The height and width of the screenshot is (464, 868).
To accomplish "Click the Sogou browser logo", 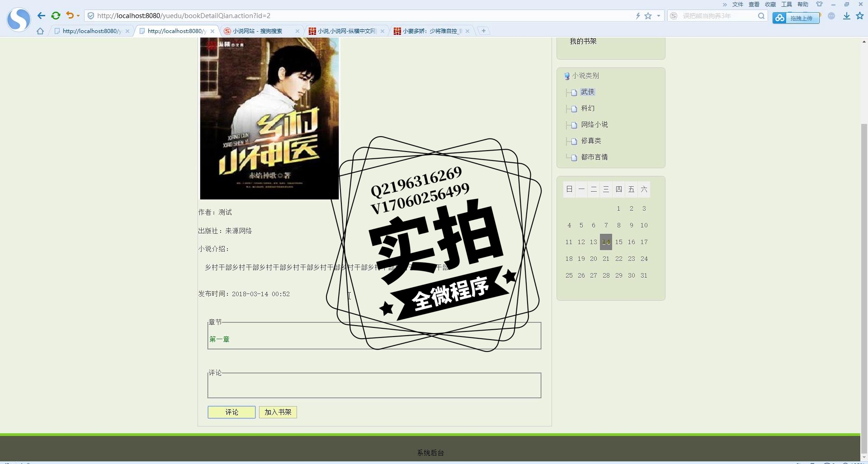I will click(19, 19).
